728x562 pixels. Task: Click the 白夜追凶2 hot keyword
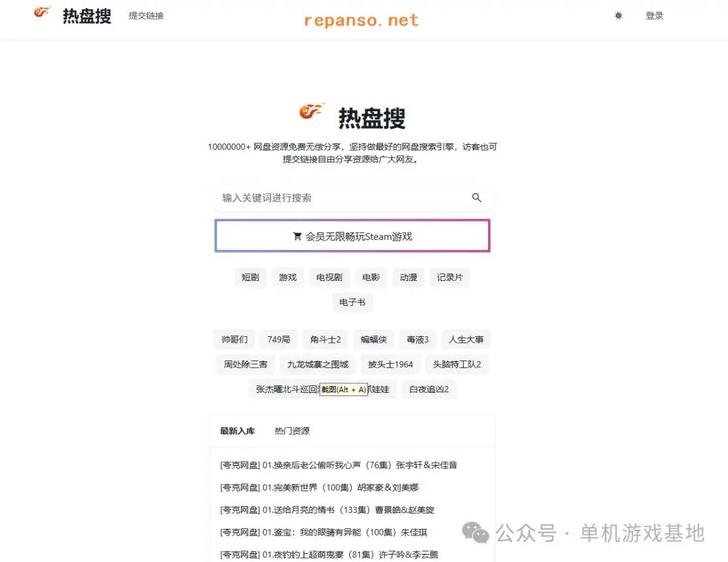(x=429, y=389)
